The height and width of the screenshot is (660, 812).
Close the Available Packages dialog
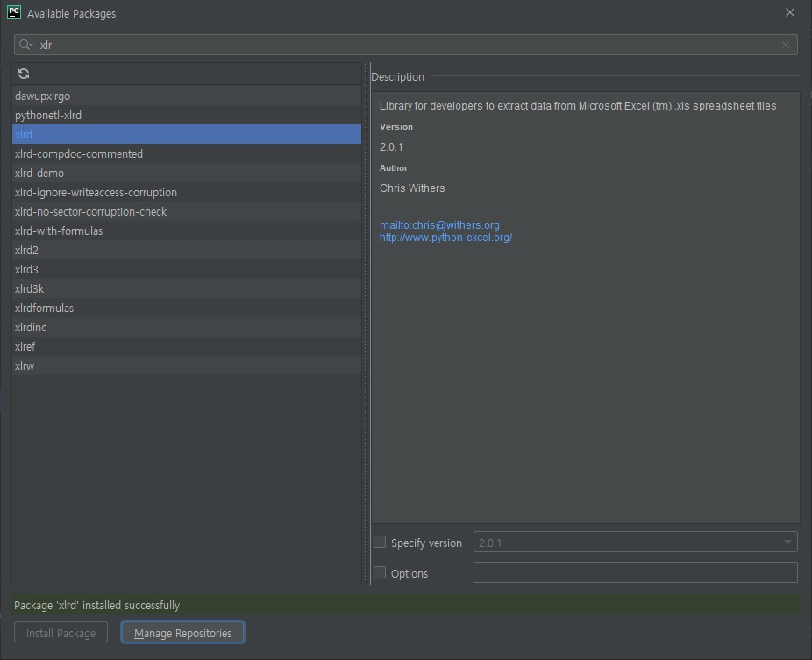pyautogui.click(x=790, y=12)
